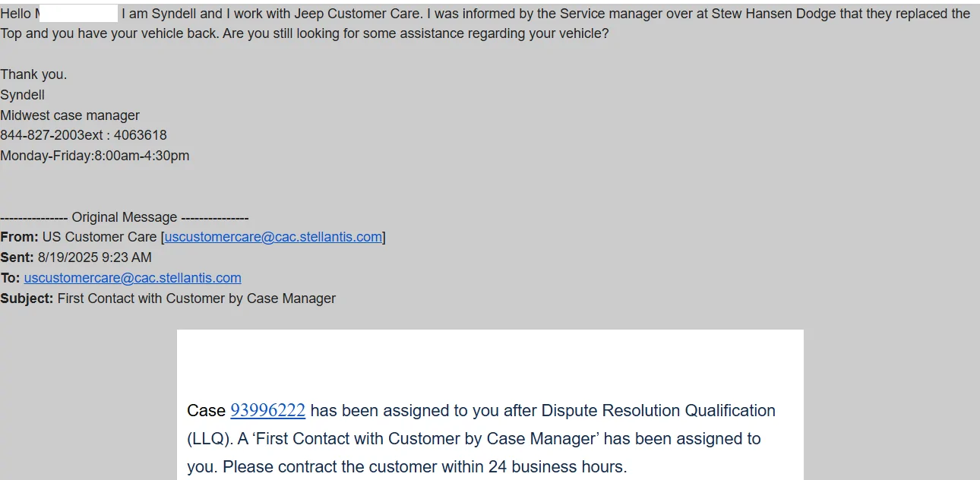
Task: Click the redacted customer name box
Action: (78, 13)
